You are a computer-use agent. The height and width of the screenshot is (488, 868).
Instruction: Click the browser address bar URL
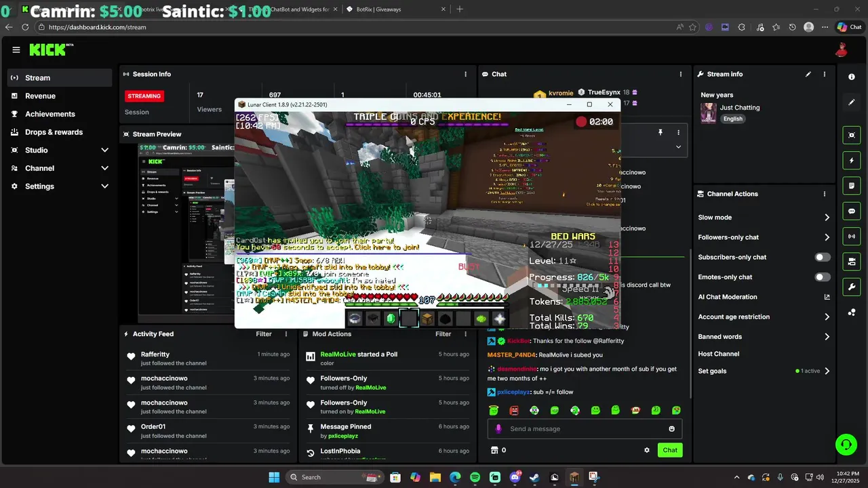click(x=98, y=27)
